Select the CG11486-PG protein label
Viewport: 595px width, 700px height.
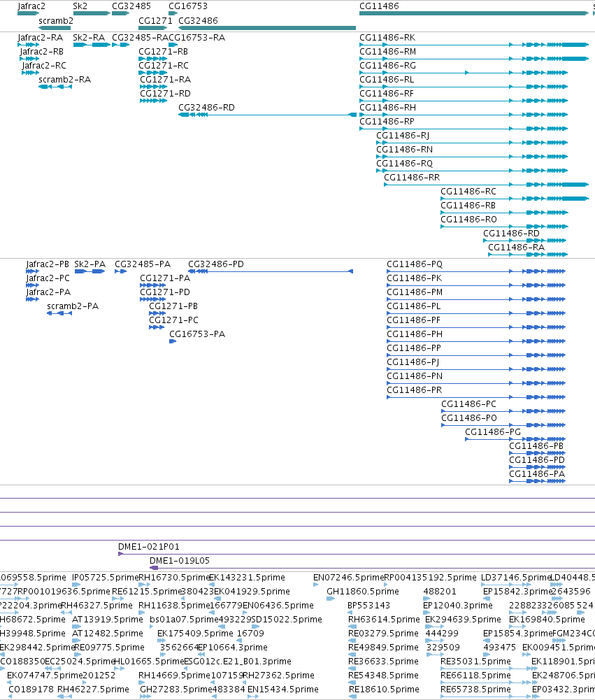pyautogui.click(x=493, y=432)
